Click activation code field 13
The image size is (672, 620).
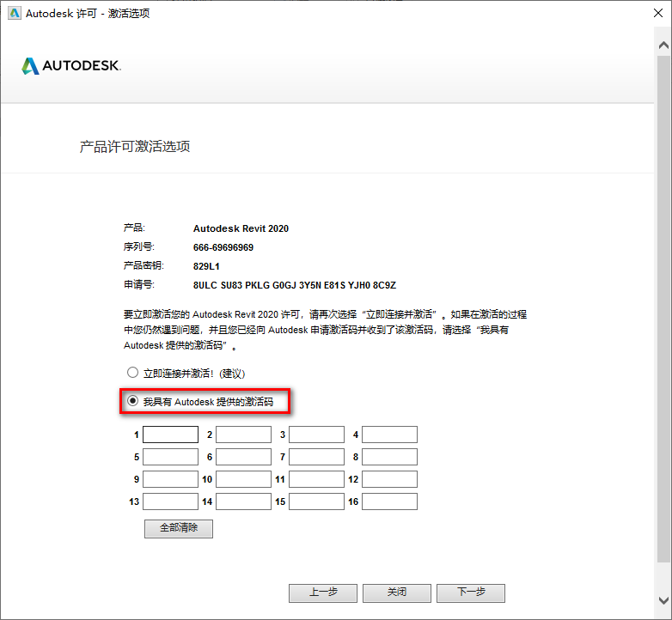(x=170, y=501)
